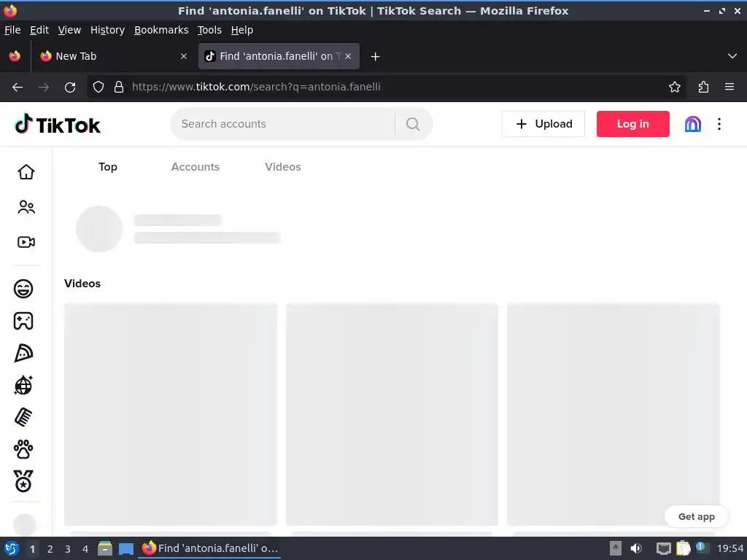
Task: Open the History menu
Action: [x=107, y=30]
